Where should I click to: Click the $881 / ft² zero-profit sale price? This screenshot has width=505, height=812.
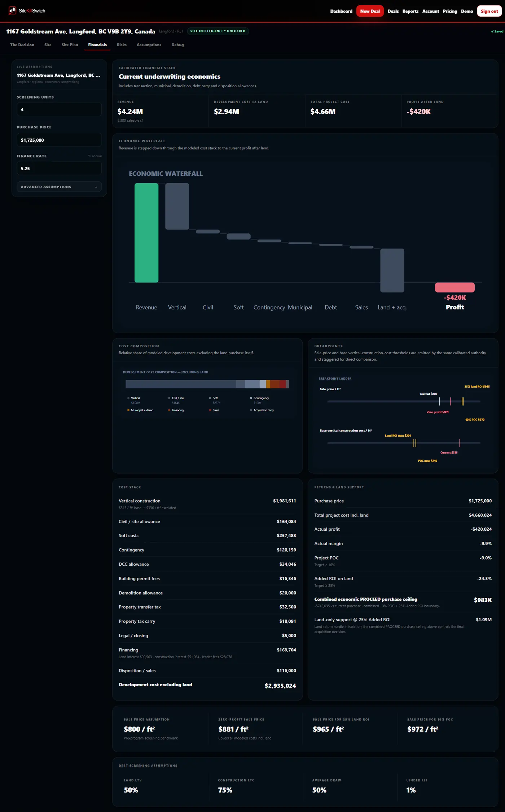coord(233,729)
